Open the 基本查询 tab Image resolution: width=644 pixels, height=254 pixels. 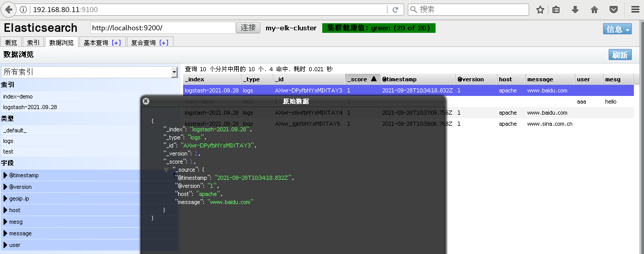tap(96, 43)
